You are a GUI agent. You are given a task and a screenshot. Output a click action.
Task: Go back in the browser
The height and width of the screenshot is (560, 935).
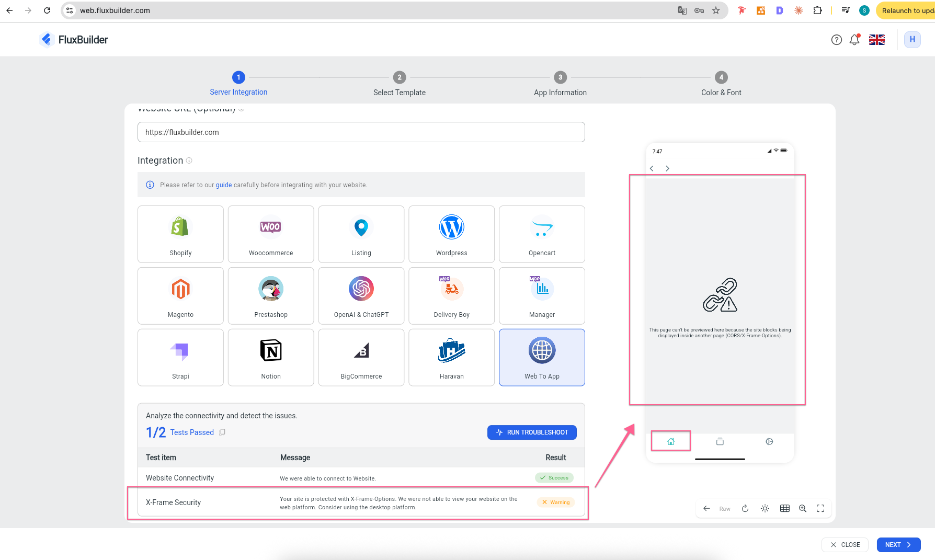click(x=9, y=10)
